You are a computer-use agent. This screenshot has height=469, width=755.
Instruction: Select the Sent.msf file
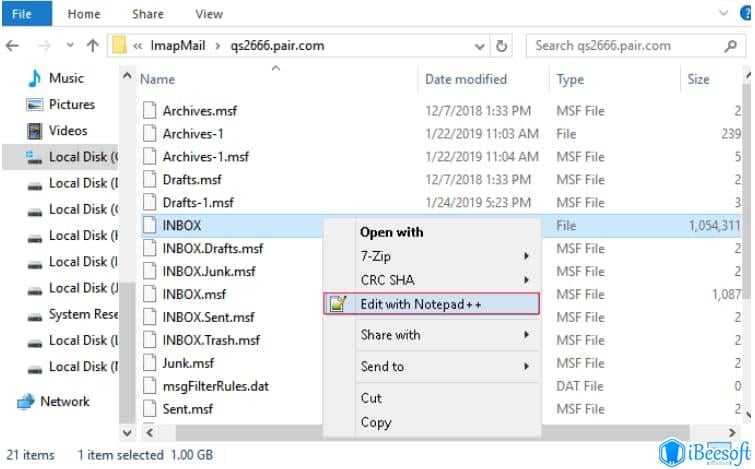point(187,409)
